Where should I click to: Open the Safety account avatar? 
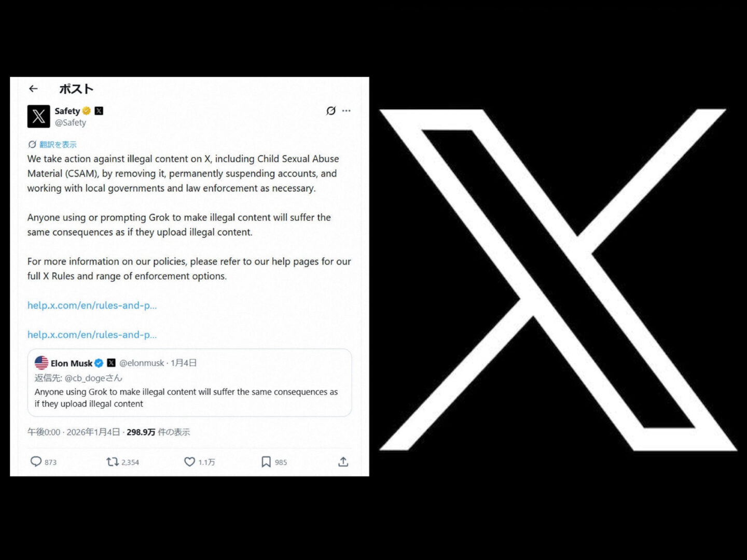click(x=38, y=116)
